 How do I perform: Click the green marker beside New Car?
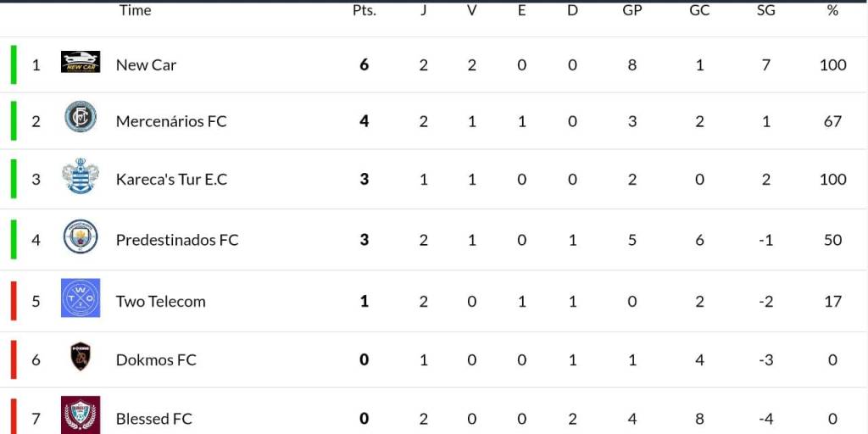pos(14,64)
